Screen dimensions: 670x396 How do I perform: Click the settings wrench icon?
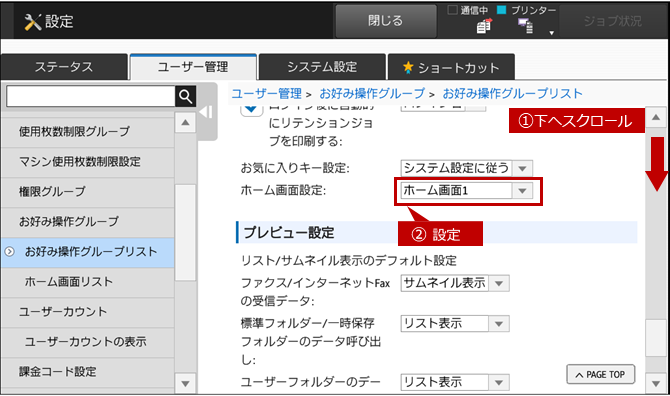pyautogui.click(x=32, y=21)
